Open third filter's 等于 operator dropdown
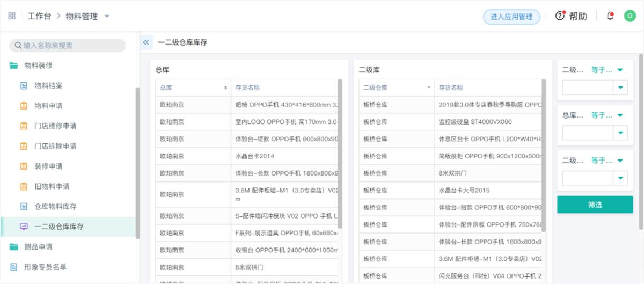 (608, 161)
